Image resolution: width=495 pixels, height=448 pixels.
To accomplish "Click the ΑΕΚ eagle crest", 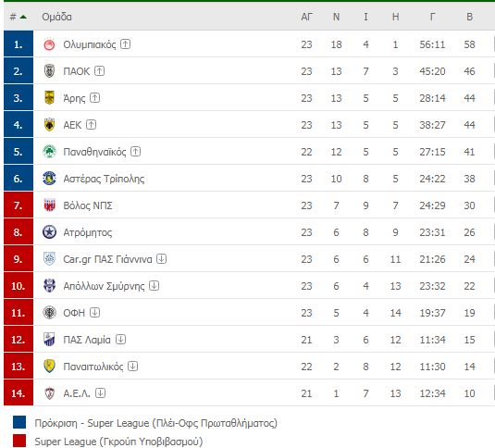I will [x=49, y=125].
